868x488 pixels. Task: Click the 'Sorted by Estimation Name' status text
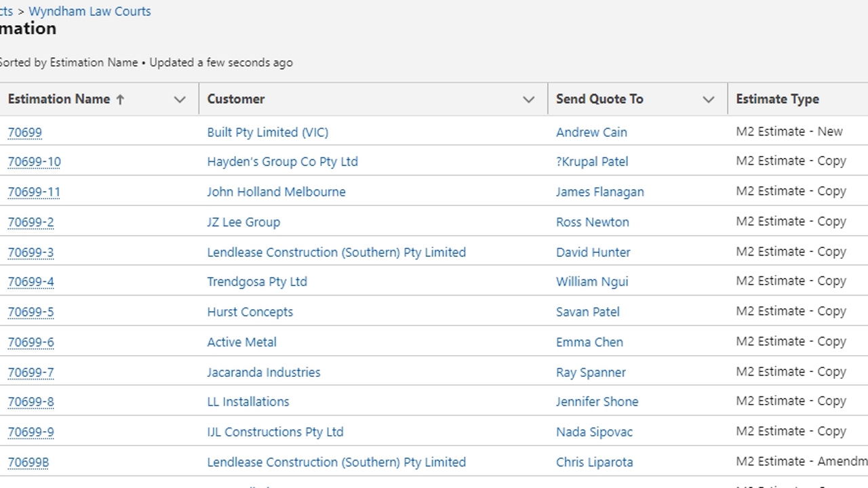click(x=68, y=62)
